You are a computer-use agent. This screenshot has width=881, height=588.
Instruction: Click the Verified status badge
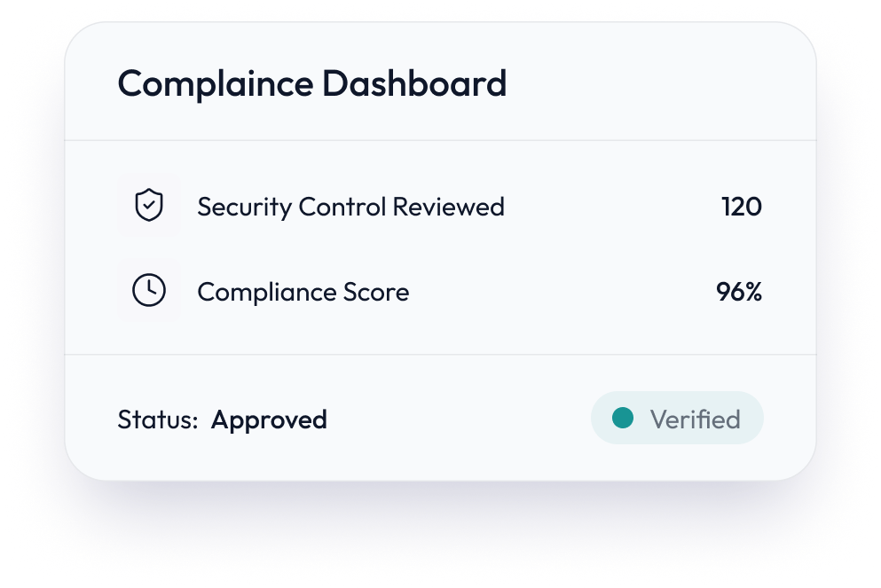click(677, 419)
